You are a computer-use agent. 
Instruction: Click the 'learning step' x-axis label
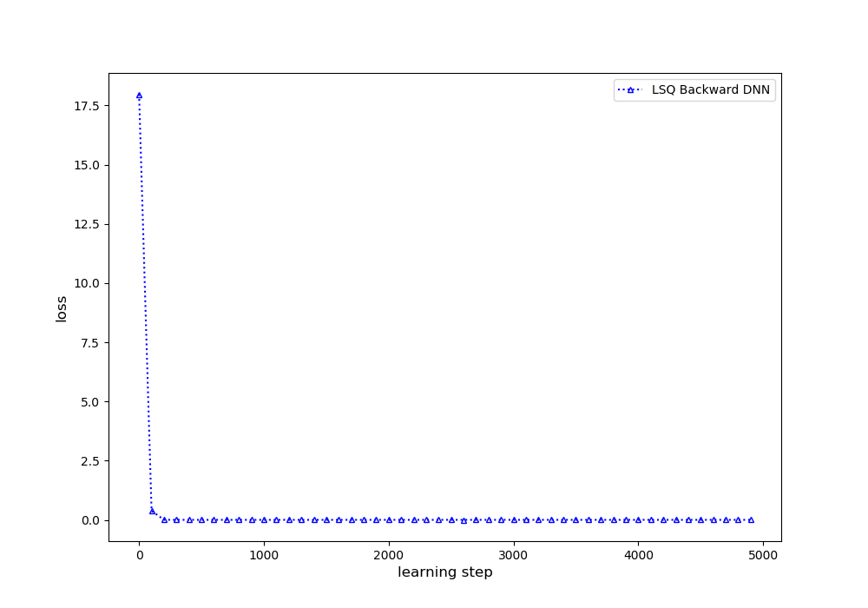445,572
